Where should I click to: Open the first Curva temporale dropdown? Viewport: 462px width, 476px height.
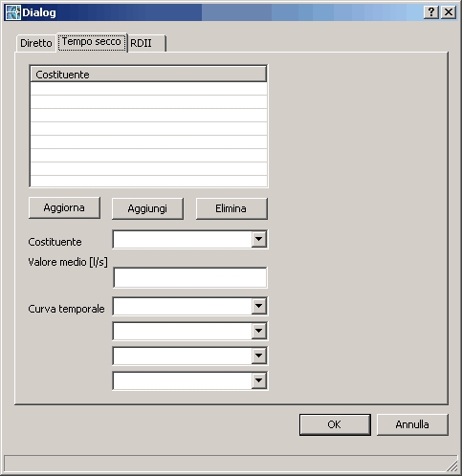pos(259,306)
